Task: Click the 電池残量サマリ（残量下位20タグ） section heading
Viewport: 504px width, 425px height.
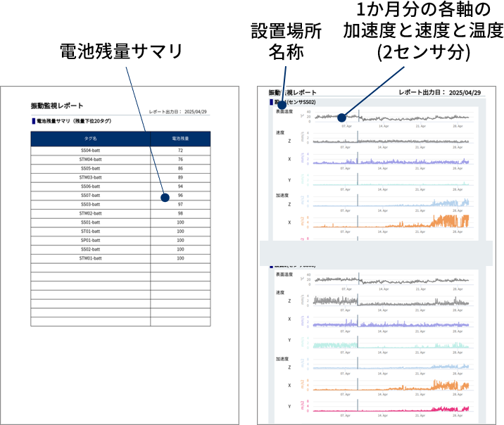Action: (74, 121)
